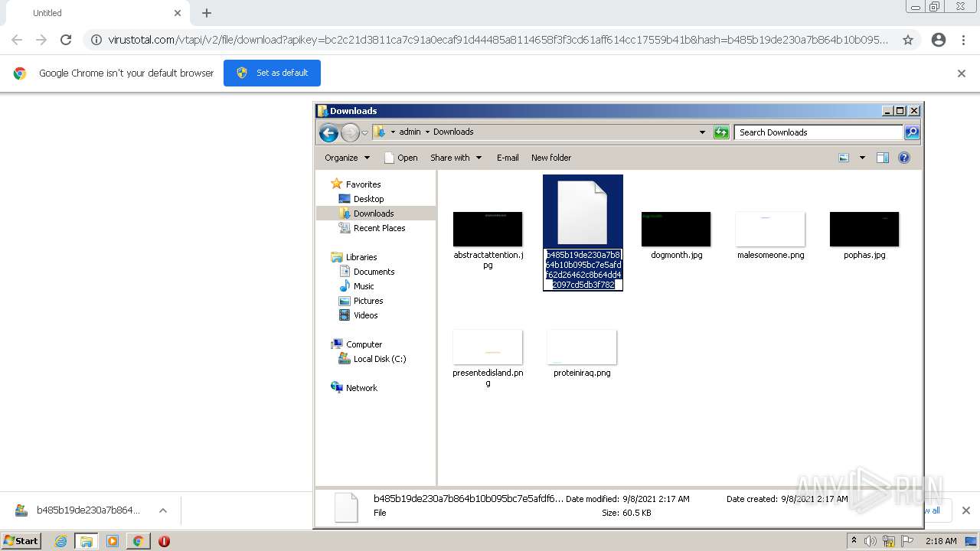Open the view options dropdown arrow

tap(862, 158)
